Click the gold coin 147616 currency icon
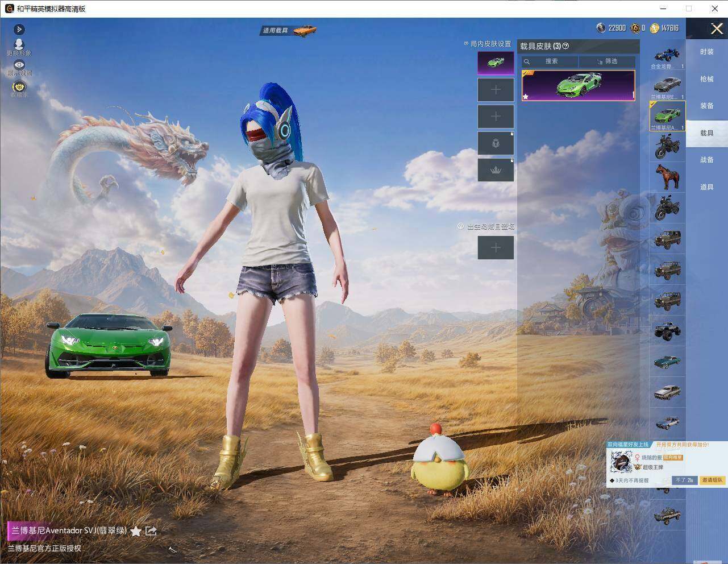Viewport: 728px width, 564px height. [x=655, y=28]
